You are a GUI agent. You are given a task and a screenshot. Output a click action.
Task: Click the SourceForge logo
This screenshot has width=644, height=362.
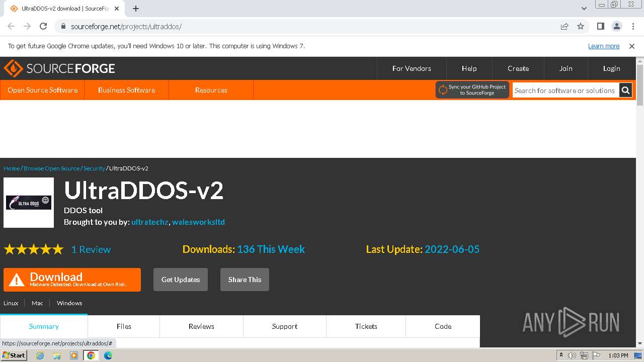tap(59, 68)
